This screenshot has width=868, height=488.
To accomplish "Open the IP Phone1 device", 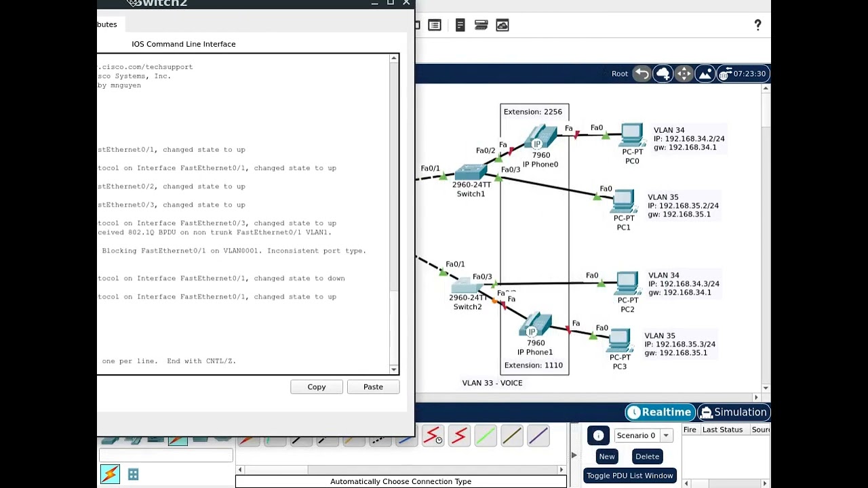I will point(536,325).
